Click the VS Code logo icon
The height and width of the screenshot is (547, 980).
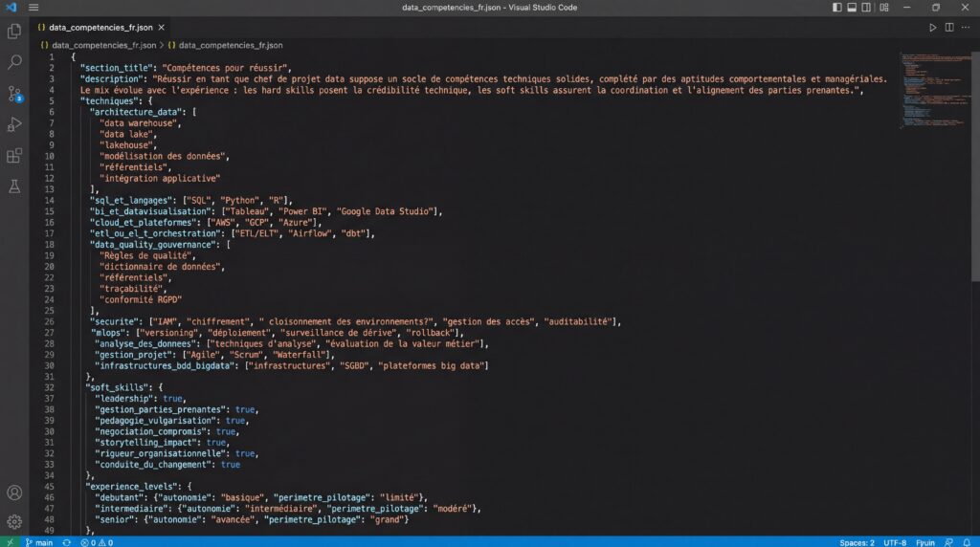(11, 8)
